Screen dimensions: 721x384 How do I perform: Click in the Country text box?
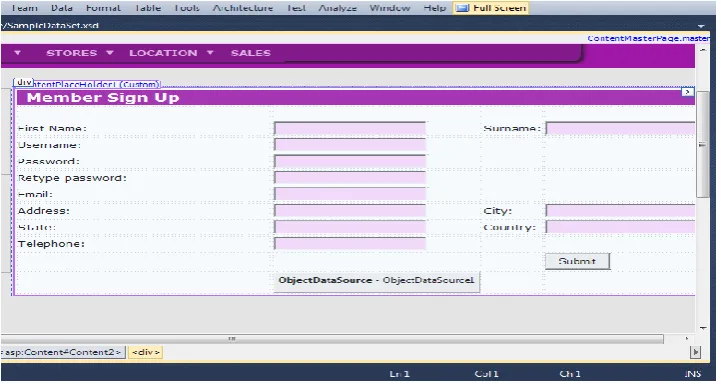pyautogui.click(x=620, y=227)
